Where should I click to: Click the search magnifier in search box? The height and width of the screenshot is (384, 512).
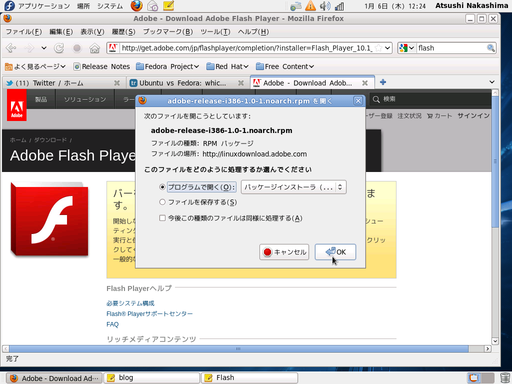coord(491,48)
